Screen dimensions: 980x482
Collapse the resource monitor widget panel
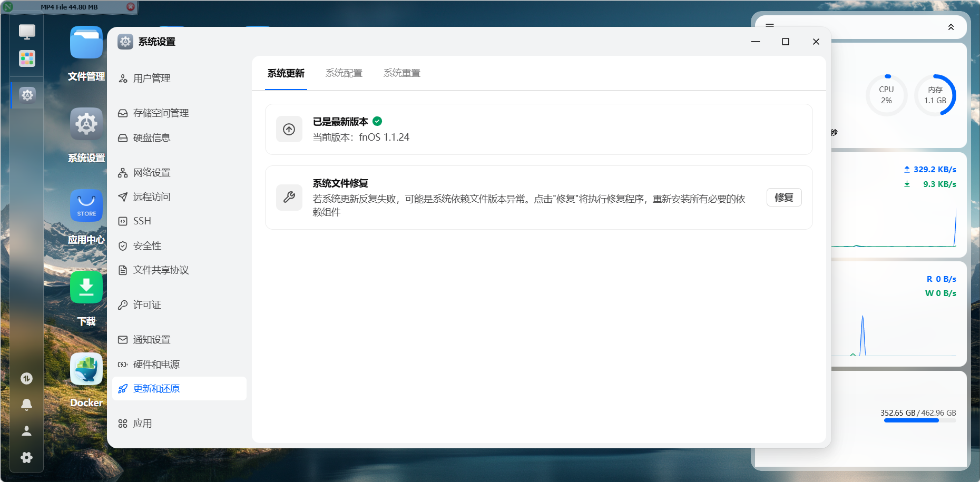click(x=950, y=27)
